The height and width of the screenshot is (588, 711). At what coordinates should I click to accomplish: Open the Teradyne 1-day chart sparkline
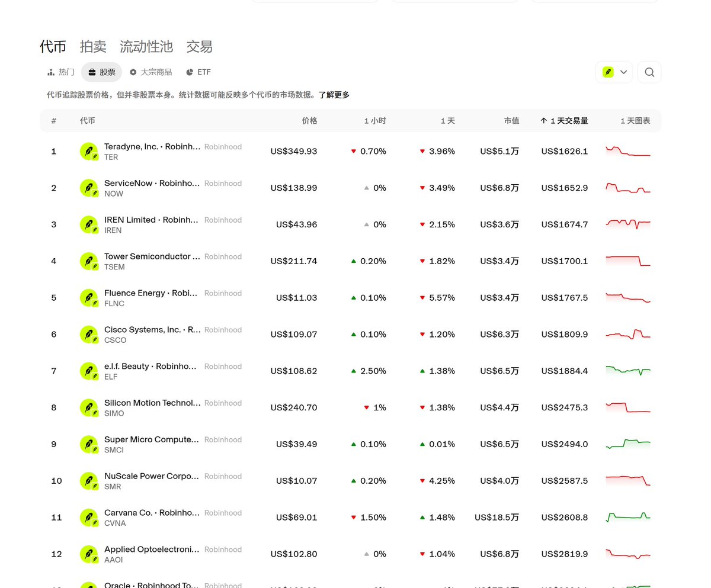(628, 151)
